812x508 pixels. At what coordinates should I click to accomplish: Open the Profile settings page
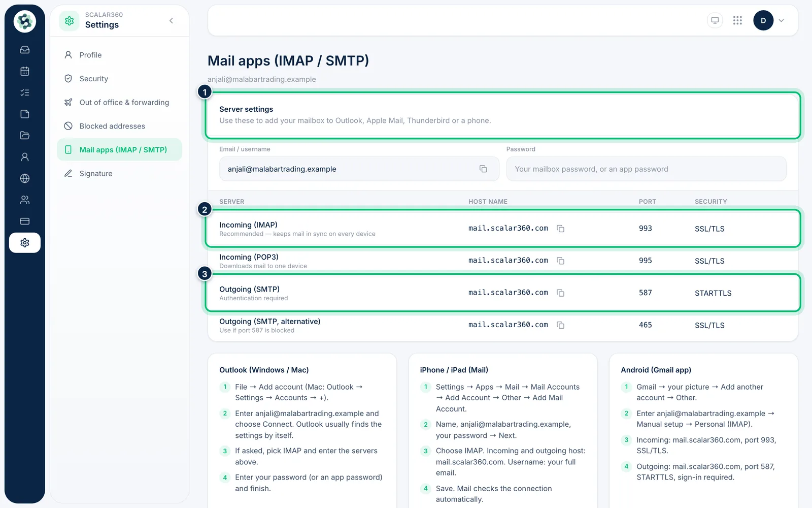tap(119, 55)
